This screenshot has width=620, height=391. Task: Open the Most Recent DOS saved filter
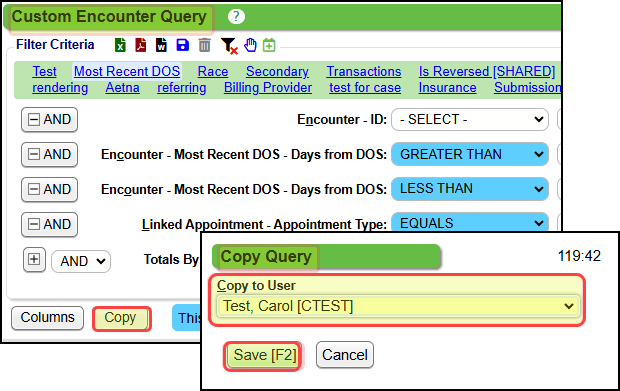(127, 72)
